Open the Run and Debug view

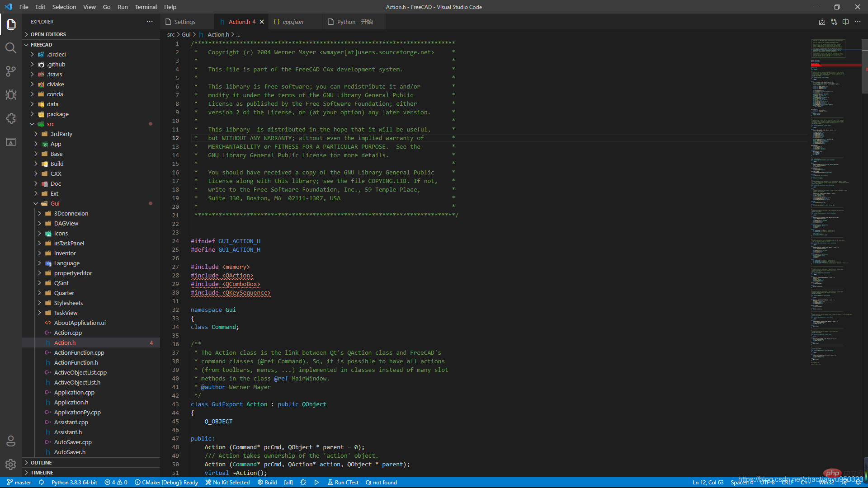point(11,94)
